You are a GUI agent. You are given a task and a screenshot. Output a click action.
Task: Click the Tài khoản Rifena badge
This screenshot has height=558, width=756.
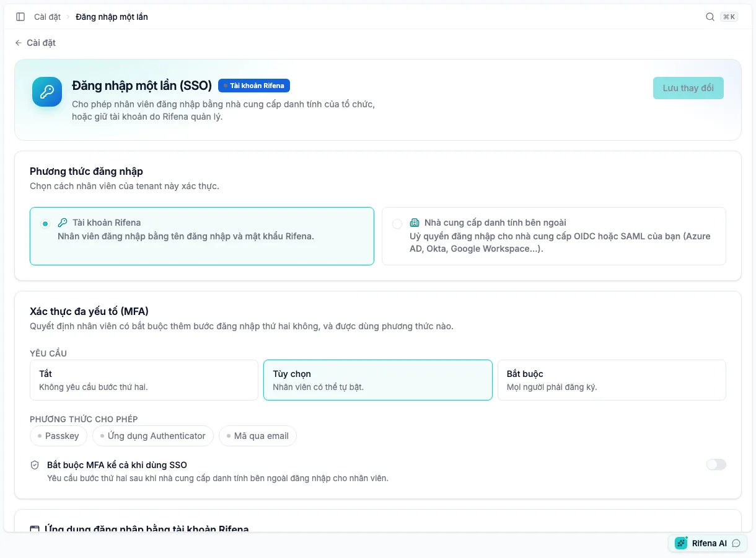pos(254,86)
